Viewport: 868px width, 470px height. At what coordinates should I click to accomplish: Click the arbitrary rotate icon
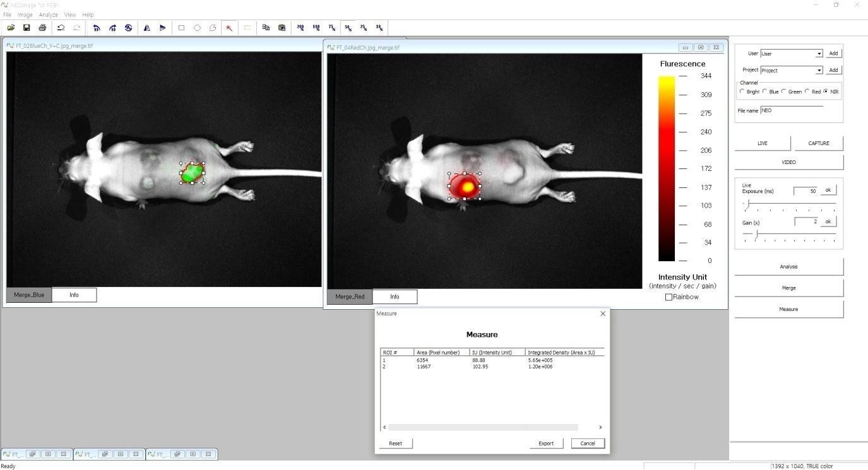(x=128, y=28)
